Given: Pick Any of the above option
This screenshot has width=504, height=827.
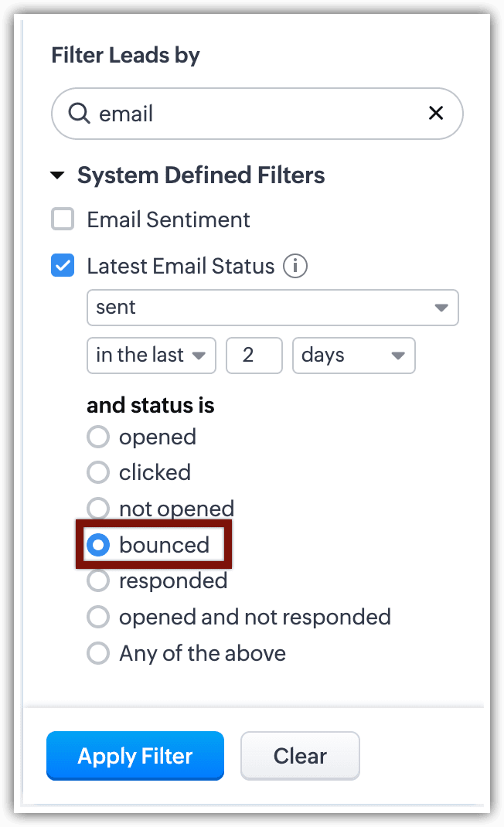Looking at the screenshot, I should pos(98,653).
